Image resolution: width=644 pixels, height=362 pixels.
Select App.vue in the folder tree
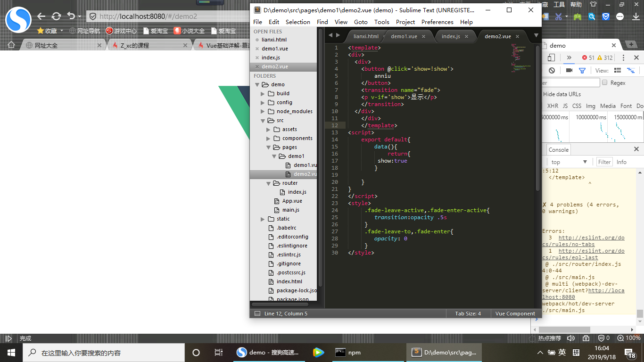[x=292, y=201]
